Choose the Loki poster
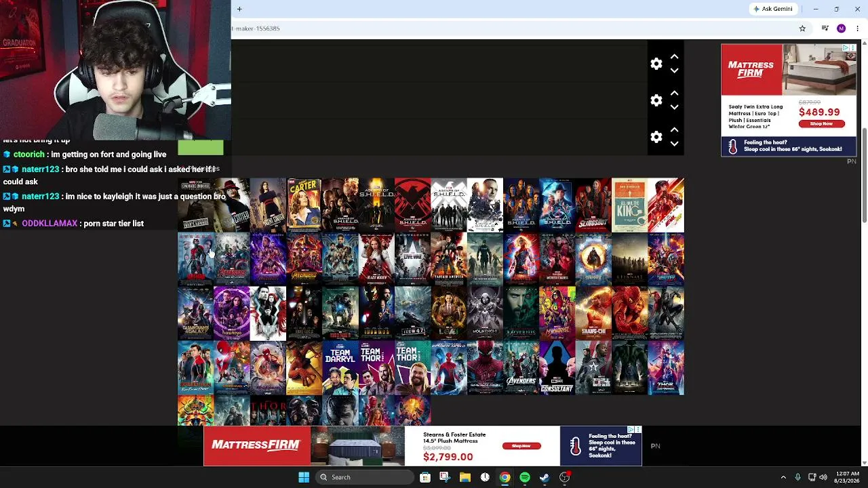This screenshot has width=868, height=488. pyautogui.click(x=448, y=313)
